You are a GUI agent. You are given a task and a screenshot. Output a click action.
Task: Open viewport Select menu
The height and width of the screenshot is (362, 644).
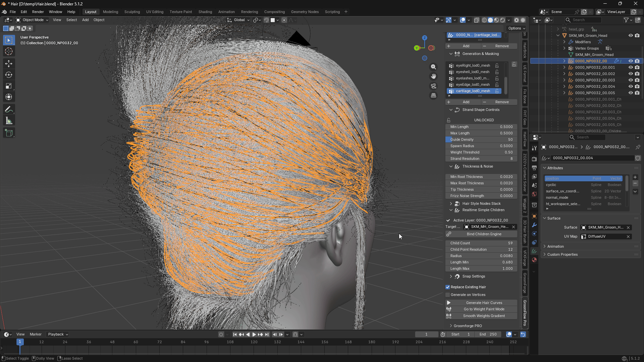[71, 20]
